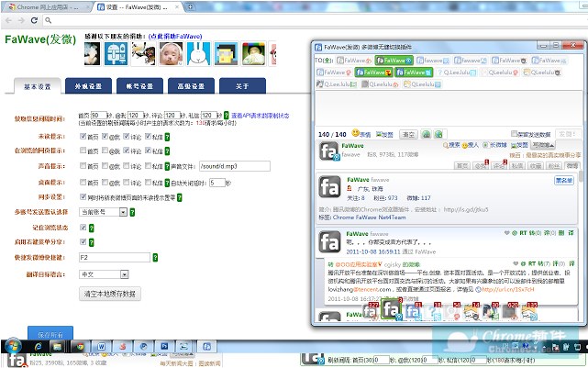Open a new Chrome tab
Viewport: 588px width, 368px height.
coord(191,6)
